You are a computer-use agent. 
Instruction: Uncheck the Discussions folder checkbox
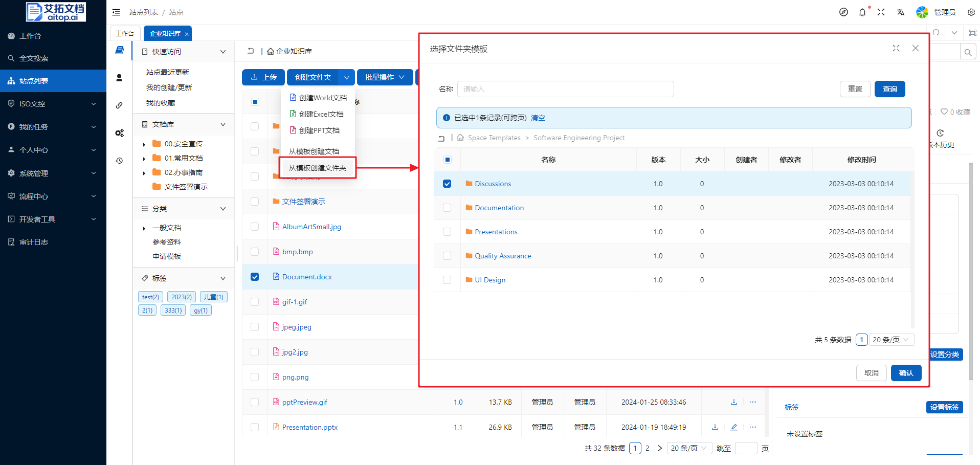click(447, 184)
